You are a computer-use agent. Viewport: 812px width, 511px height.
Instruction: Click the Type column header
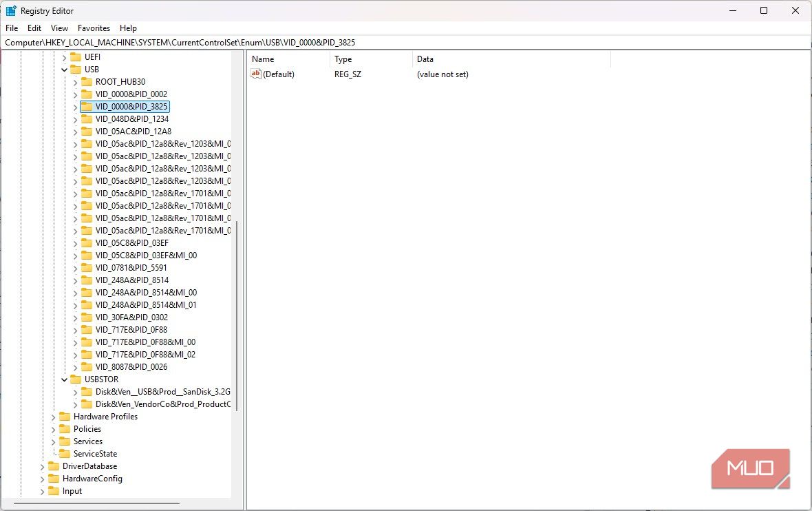tap(371, 59)
